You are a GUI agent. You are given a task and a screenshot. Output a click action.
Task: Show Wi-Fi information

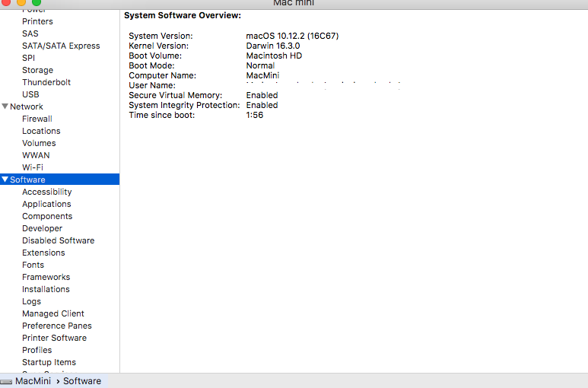pos(33,167)
